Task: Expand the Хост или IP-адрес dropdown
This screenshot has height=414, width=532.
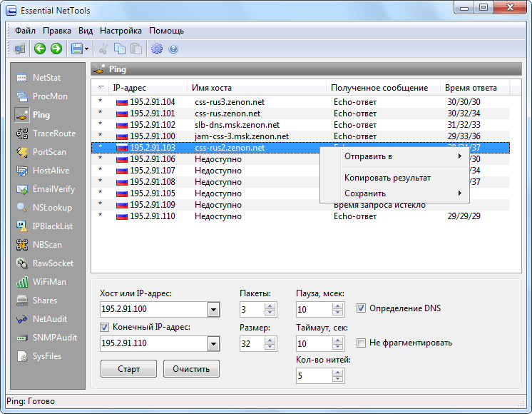Action: coord(213,309)
